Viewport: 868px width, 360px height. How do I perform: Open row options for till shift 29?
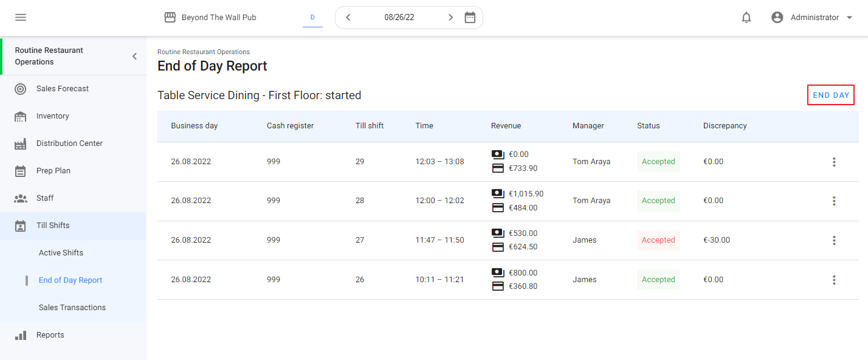point(834,162)
